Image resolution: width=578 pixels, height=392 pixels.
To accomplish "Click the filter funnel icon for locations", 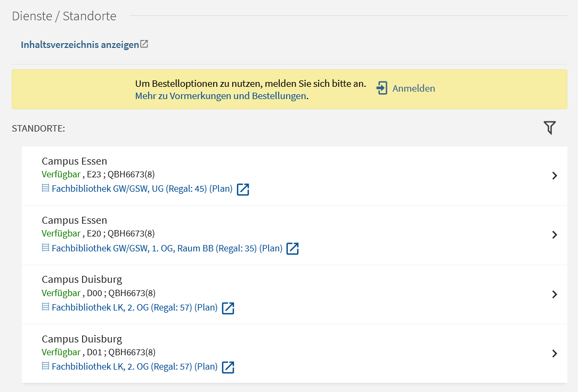I will tap(549, 128).
